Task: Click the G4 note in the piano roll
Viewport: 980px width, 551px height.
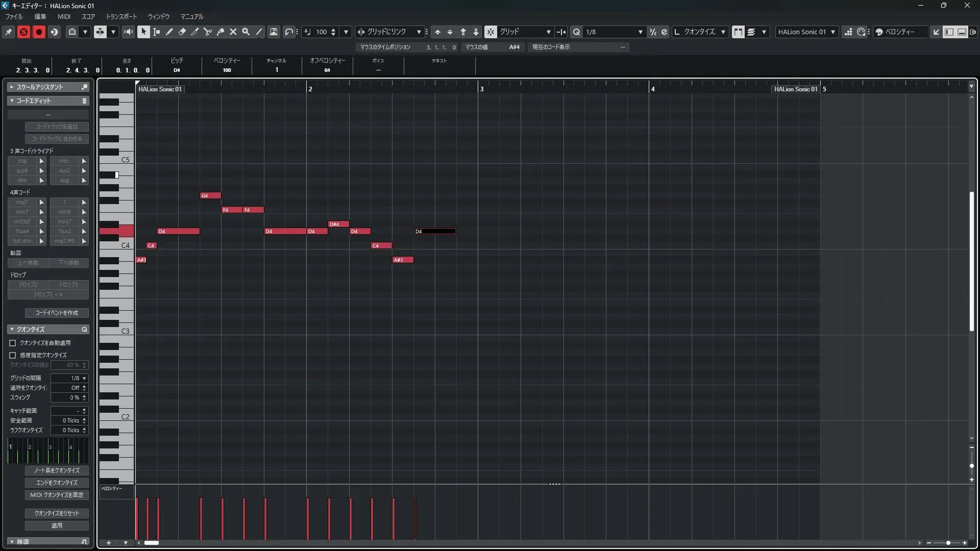Action: [x=210, y=195]
